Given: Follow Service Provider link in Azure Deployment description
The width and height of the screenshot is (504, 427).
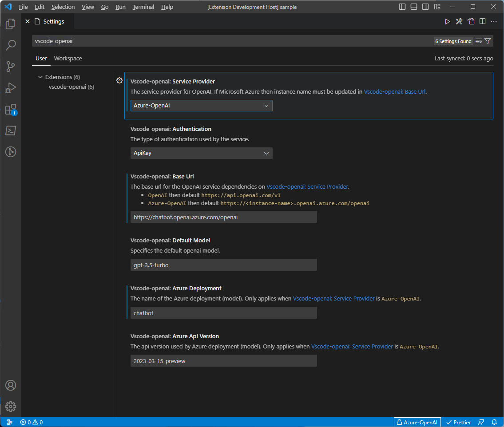Looking at the screenshot, I should coord(333,298).
